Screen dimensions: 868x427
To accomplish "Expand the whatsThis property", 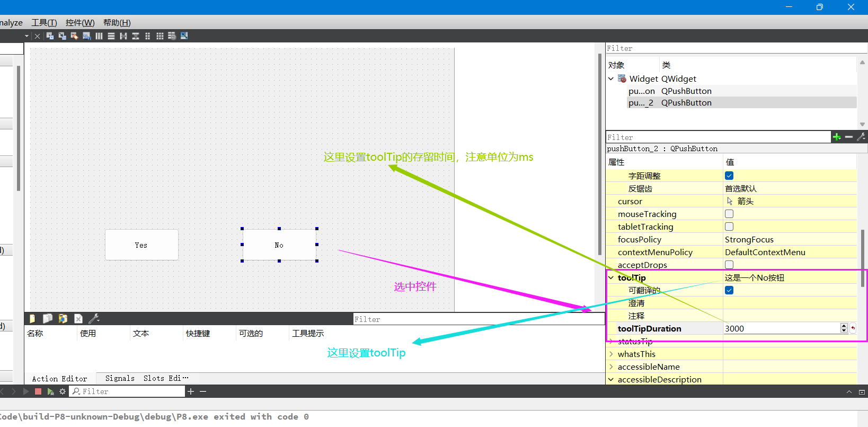I will [611, 354].
